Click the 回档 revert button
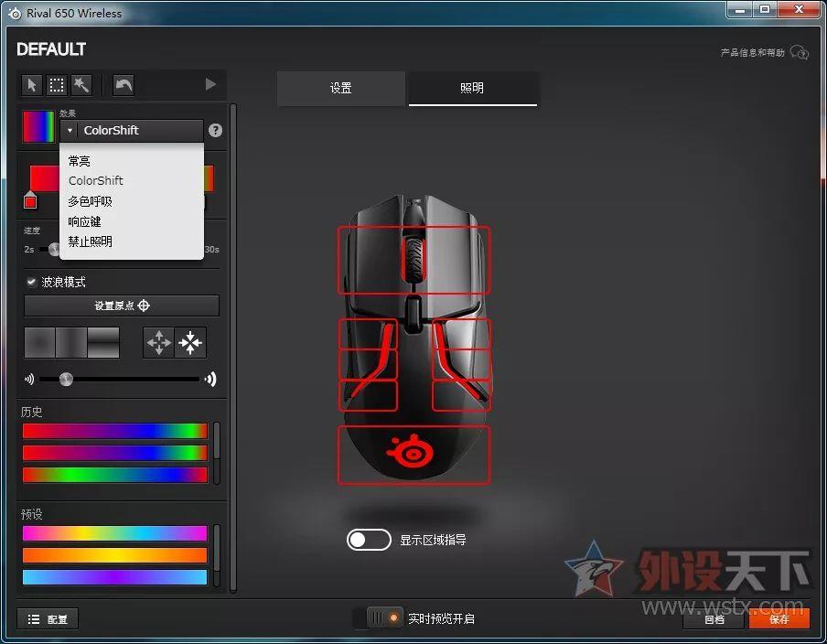Viewport: 827px width, 644px height. [x=714, y=619]
